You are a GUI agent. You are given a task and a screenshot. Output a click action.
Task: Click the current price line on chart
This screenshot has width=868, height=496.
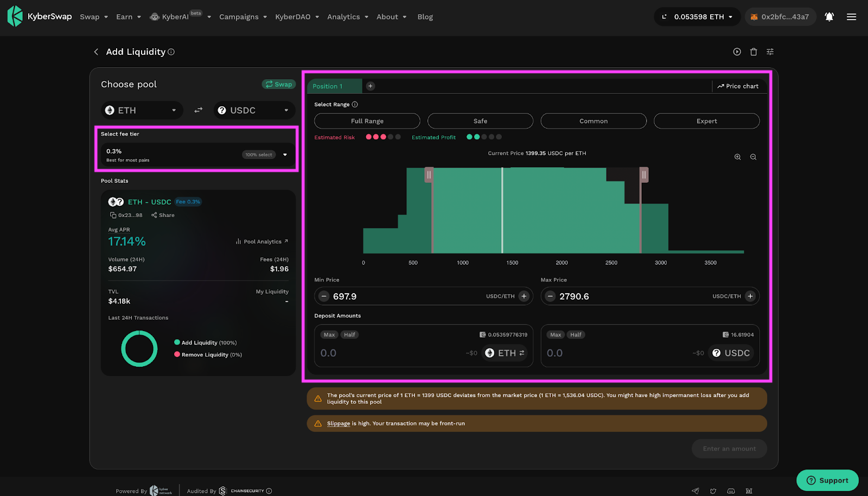pyautogui.click(x=502, y=210)
